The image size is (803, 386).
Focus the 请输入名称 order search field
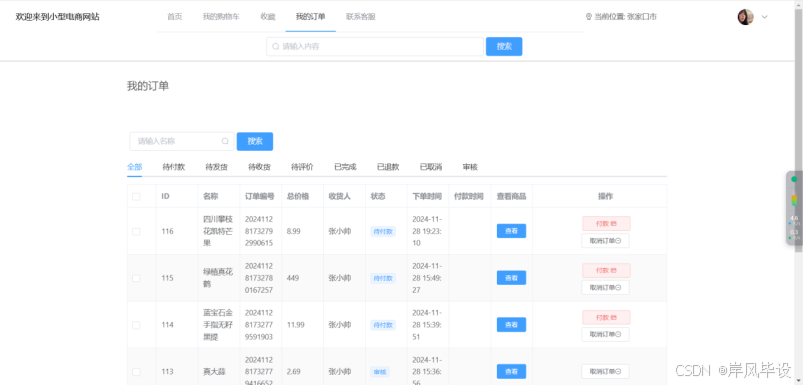[182, 141]
